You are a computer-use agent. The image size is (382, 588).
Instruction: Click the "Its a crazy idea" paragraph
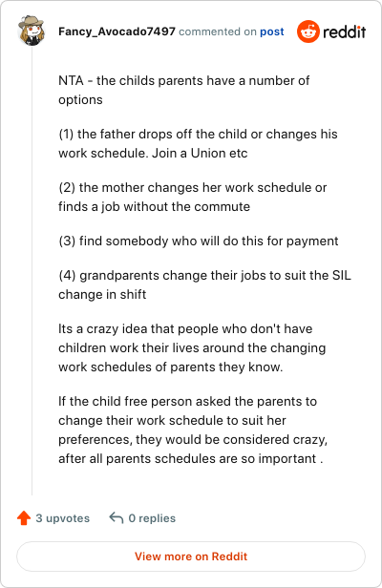tap(192, 347)
